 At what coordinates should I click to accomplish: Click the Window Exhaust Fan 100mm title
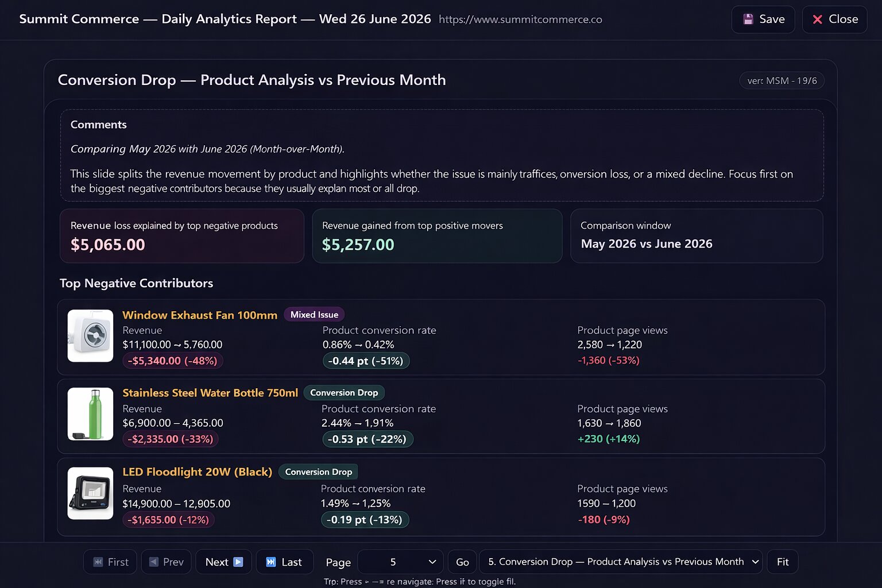pyautogui.click(x=200, y=315)
